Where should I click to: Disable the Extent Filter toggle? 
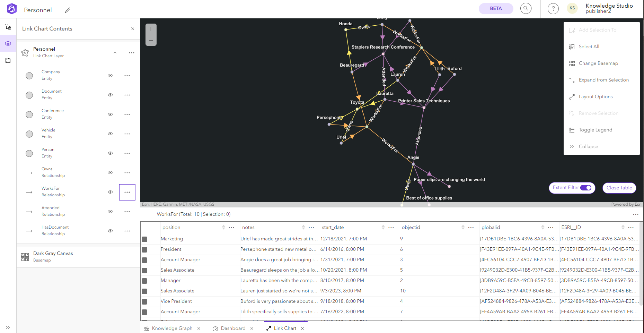[586, 188]
